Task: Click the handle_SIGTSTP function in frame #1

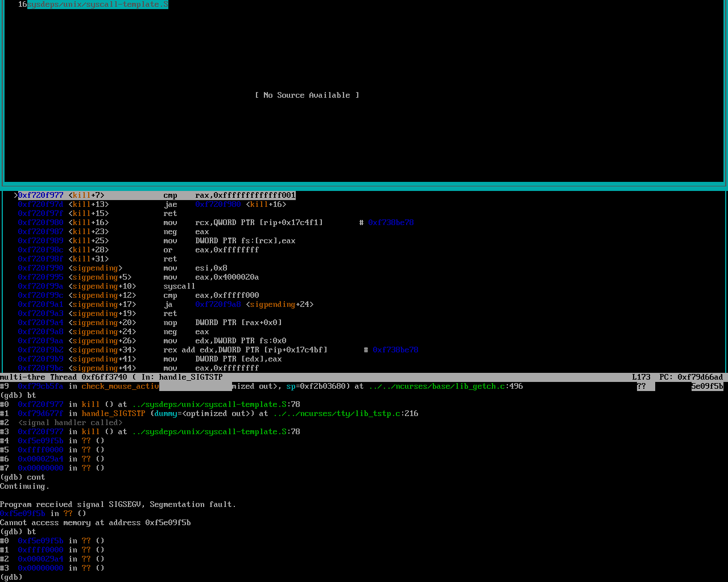Action: click(x=113, y=414)
